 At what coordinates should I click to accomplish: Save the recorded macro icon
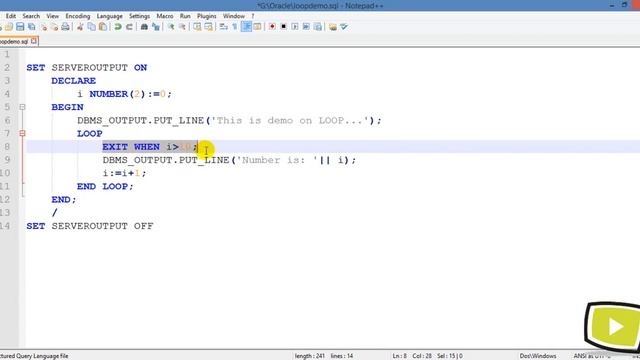click(x=318, y=27)
